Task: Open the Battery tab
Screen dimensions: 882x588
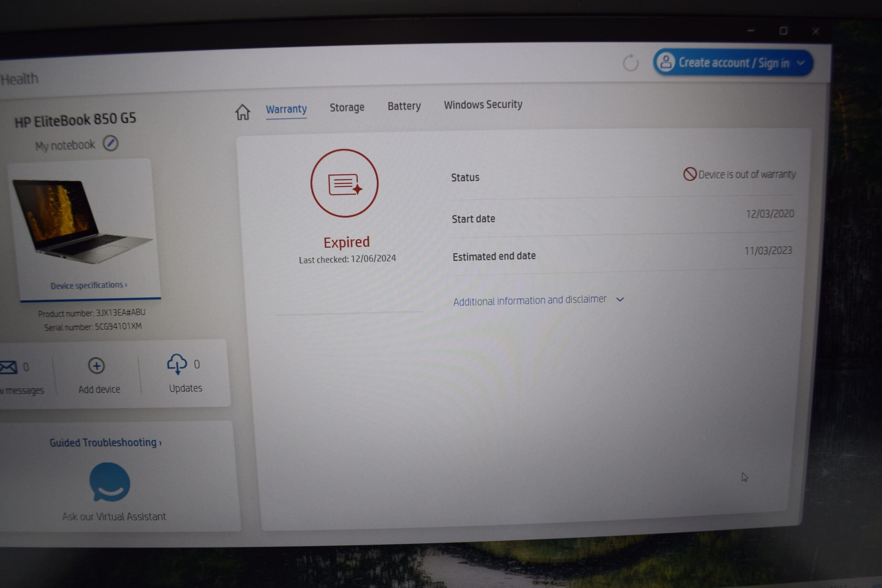Action: [x=404, y=106]
